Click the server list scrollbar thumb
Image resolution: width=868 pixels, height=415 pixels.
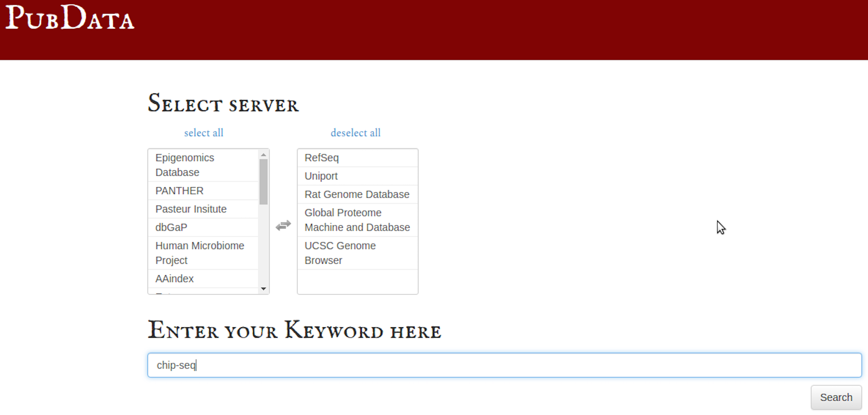pos(264,182)
